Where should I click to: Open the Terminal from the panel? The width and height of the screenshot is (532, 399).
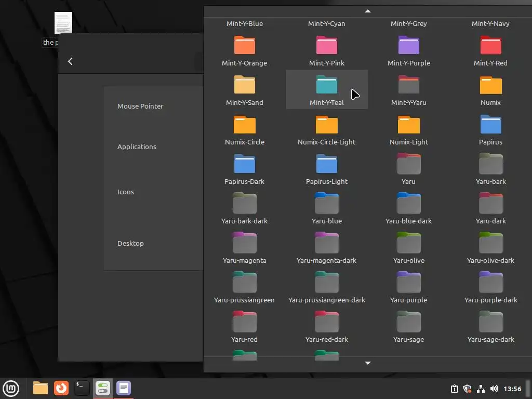tap(82, 388)
